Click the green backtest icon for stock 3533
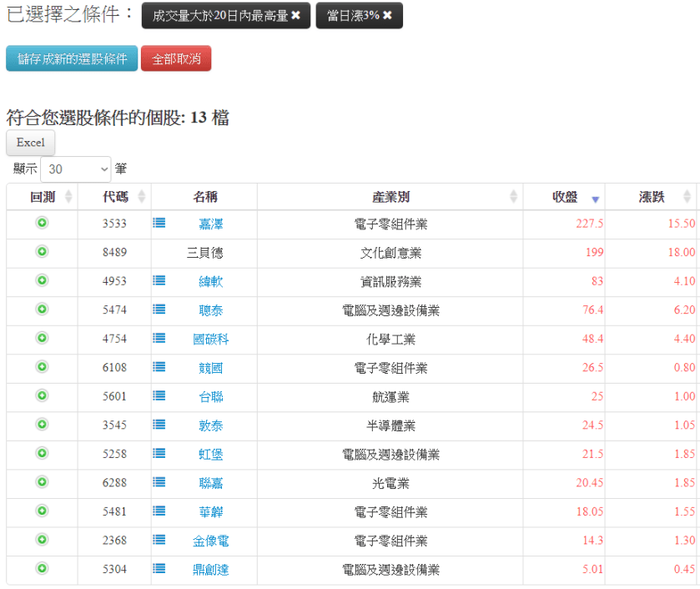The width and height of the screenshot is (700, 589). coord(42,223)
